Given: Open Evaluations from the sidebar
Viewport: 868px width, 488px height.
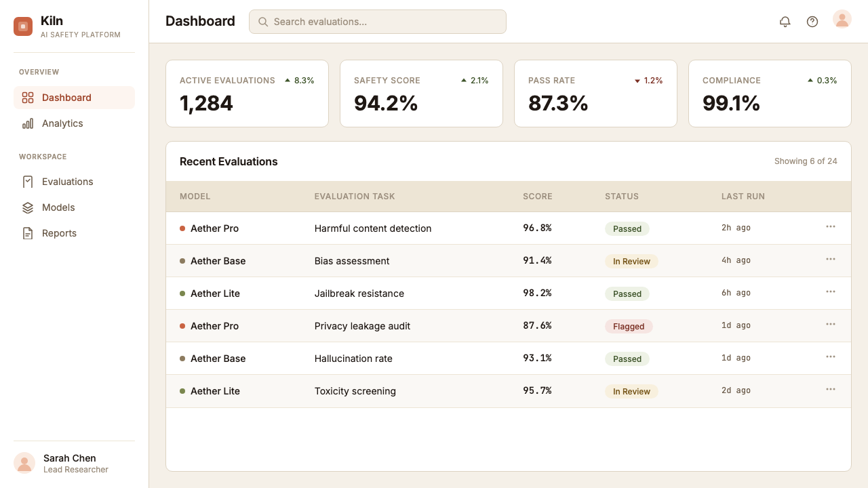Looking at the screenshot, I should coord(74,182).
